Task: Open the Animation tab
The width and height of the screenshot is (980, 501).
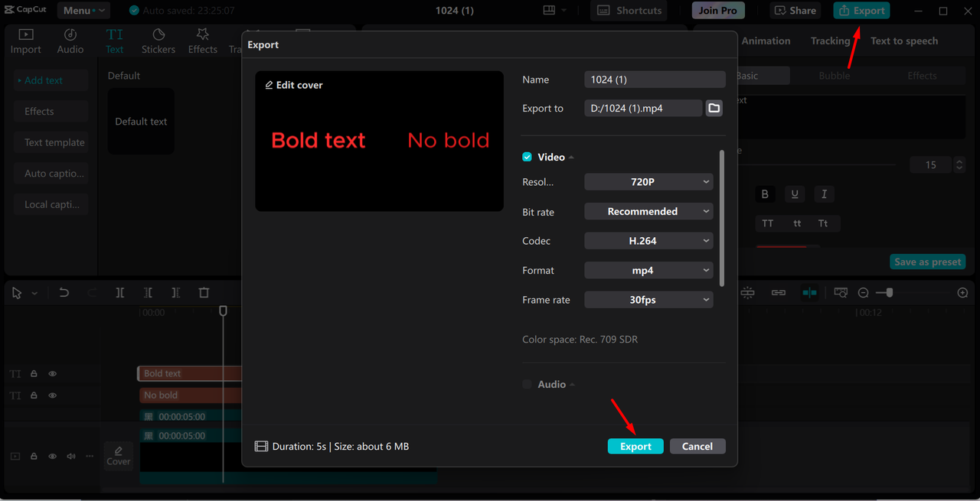Action: 766,41
